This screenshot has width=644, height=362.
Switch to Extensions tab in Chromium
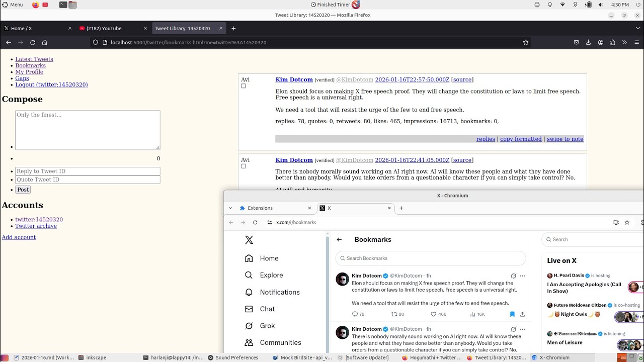(x=276, y=208)
